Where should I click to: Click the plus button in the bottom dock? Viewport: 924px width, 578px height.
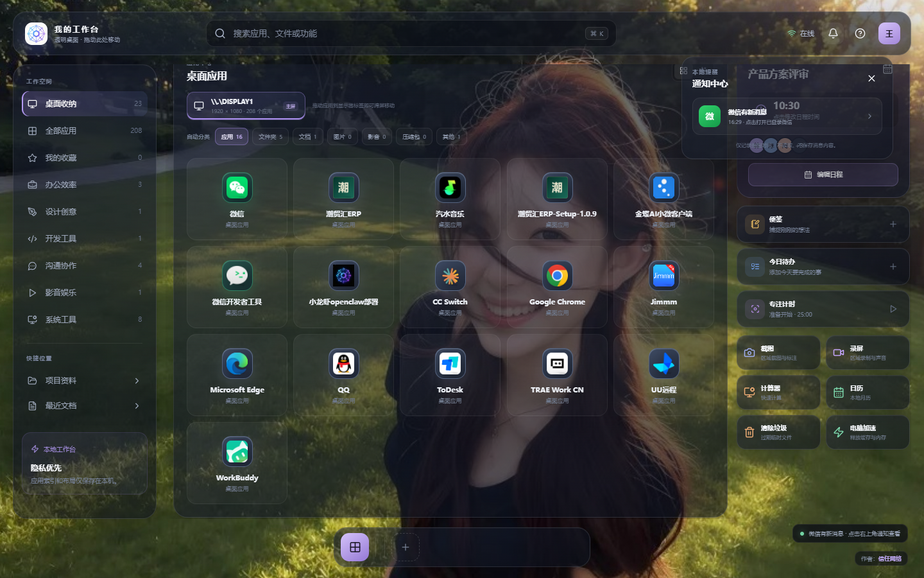(406, 547)
